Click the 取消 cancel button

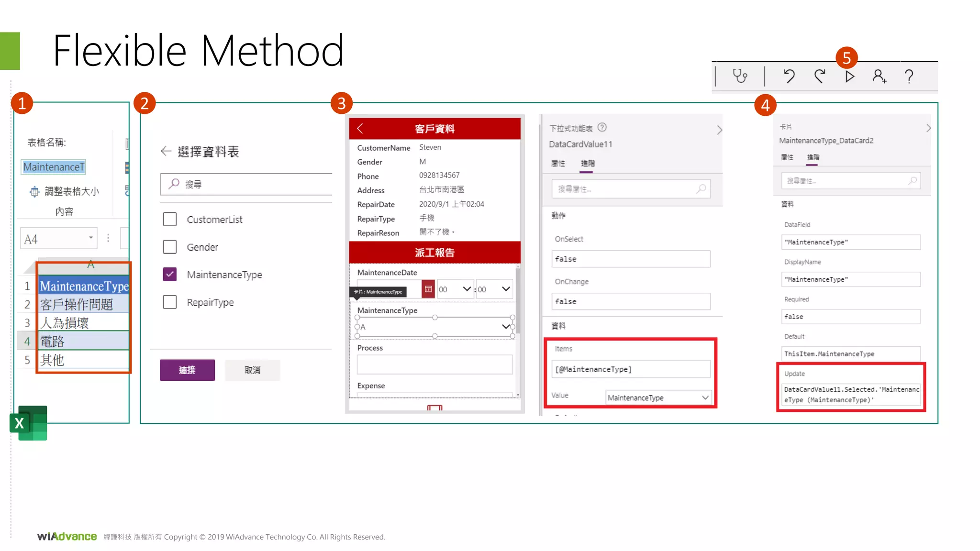(252, 370)
